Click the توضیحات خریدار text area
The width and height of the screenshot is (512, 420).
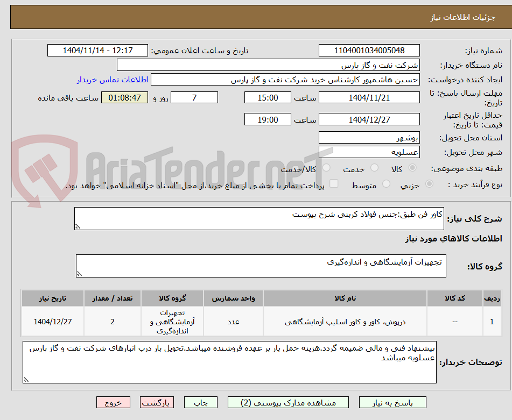[229, 362]
